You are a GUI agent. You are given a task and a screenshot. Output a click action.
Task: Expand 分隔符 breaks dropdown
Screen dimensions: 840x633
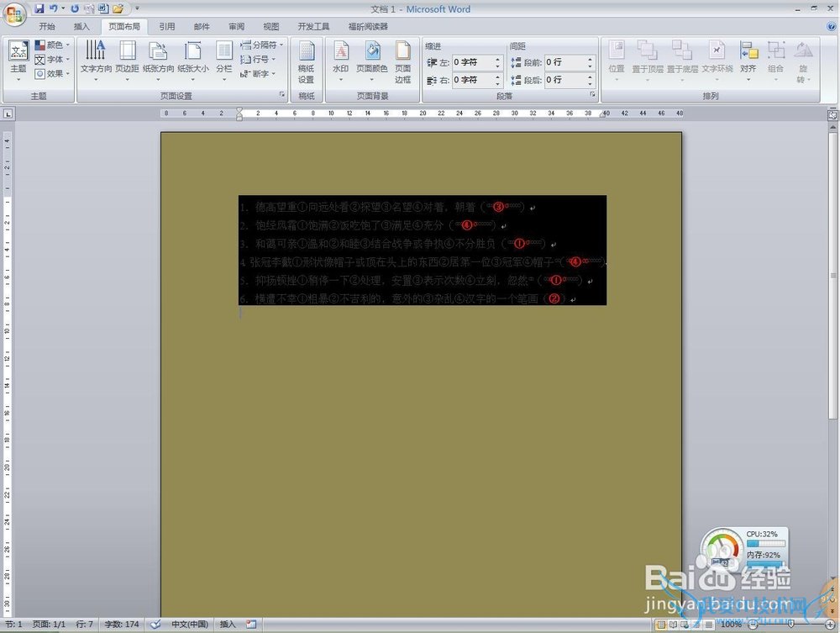tap(261, 45)
